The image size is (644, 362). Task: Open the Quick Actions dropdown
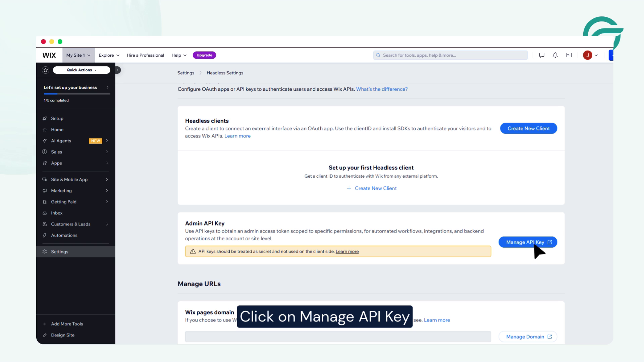(x=82, y=70)
